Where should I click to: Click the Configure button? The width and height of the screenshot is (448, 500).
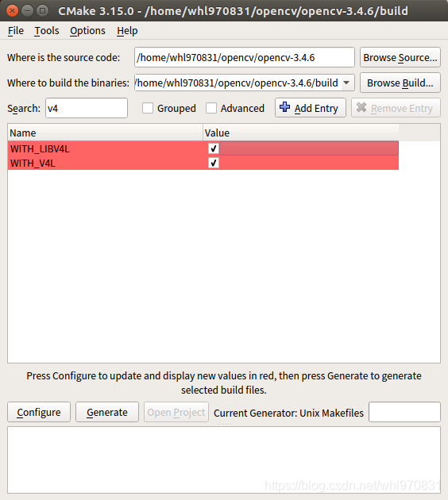[x=39, y=413]
